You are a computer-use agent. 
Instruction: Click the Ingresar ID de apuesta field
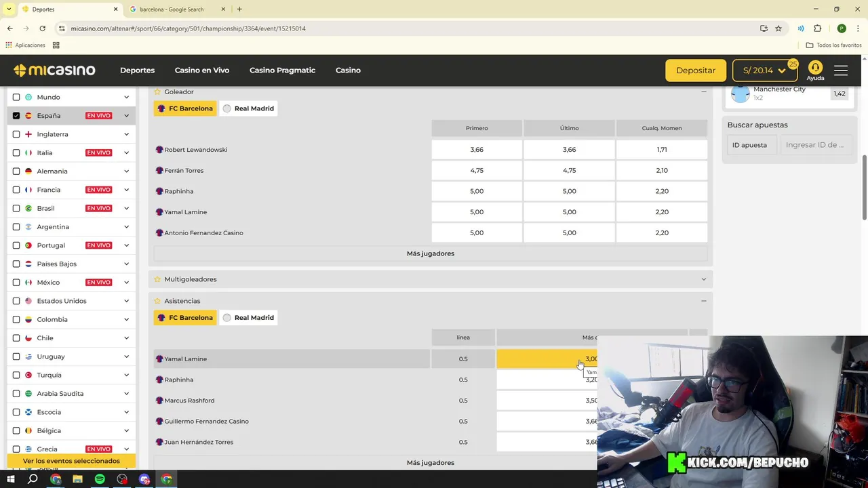(815, 145)
